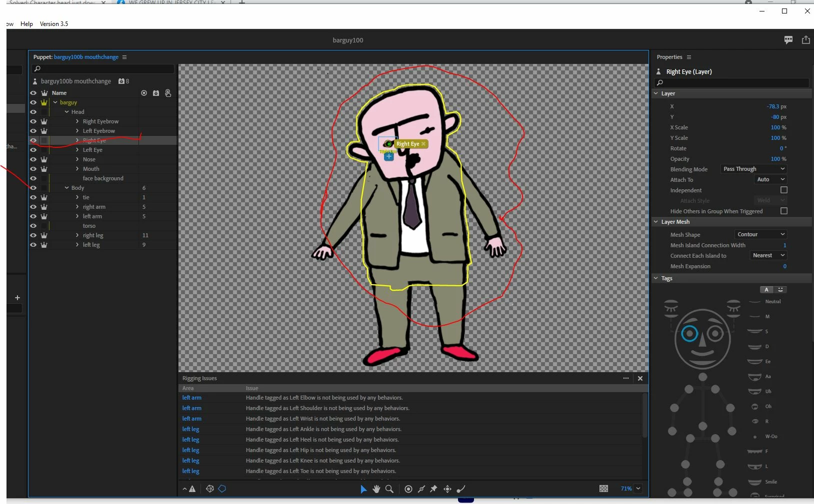Select the Hand pan tool
814x504 pixels.
[376, 489]
